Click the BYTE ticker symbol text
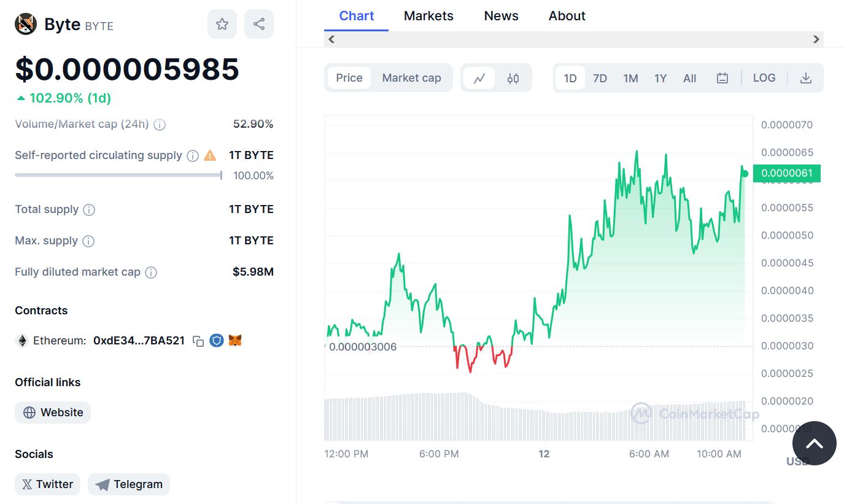The image size is (844, 504). tap(99, 26)
